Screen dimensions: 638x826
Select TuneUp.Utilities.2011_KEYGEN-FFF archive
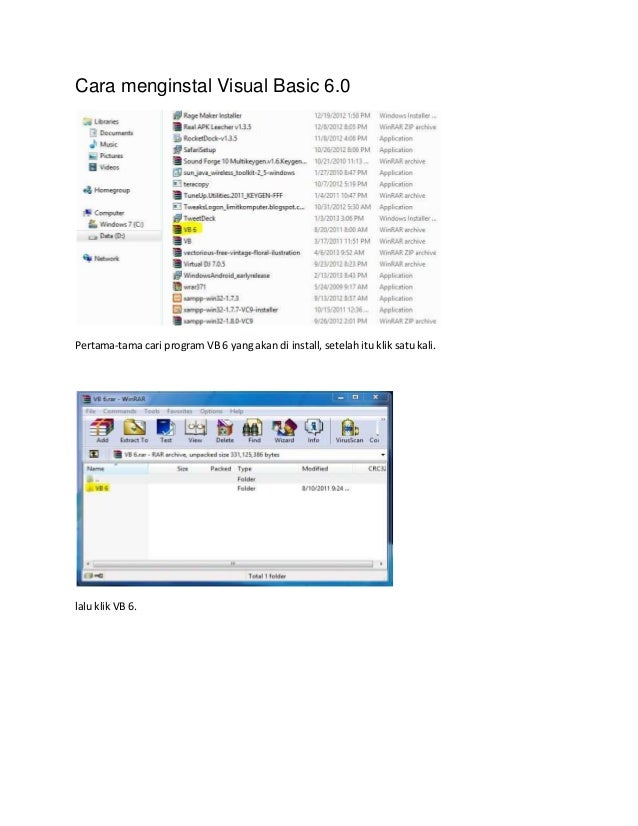click(x=228, y=195)
